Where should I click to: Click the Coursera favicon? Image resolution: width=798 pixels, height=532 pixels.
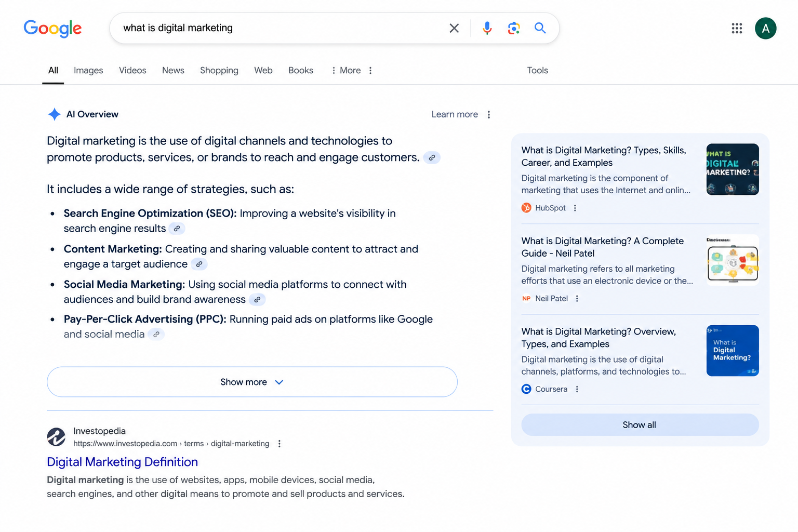click(526, 389)
